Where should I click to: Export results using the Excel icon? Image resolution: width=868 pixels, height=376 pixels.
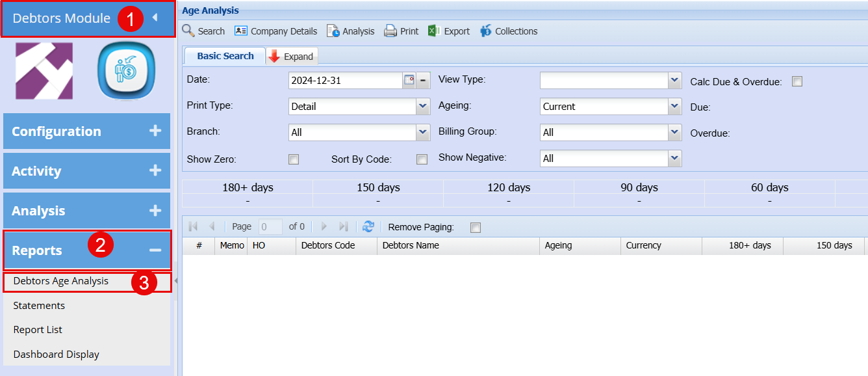click(x=434, y=31)
